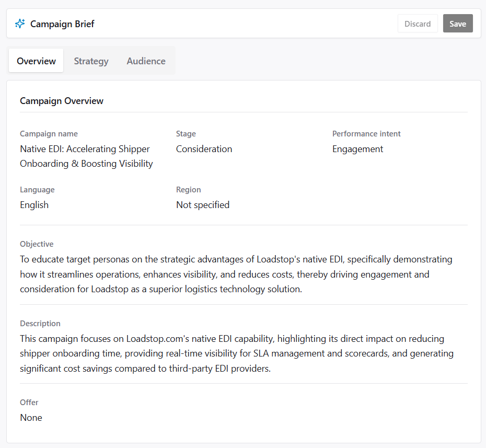Select the Stage value Consideration
Screen dimensions: 486x448
[x=204, y=149]
